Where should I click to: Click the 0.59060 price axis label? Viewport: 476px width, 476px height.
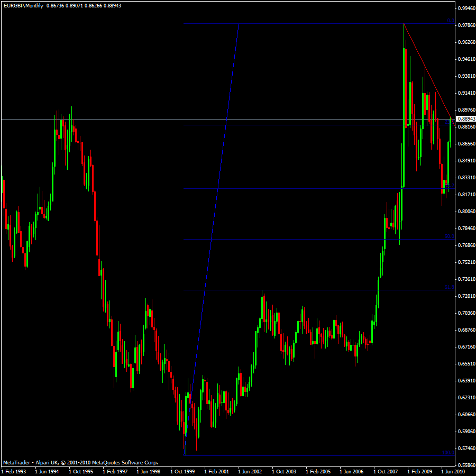click(x=466, y=432)
